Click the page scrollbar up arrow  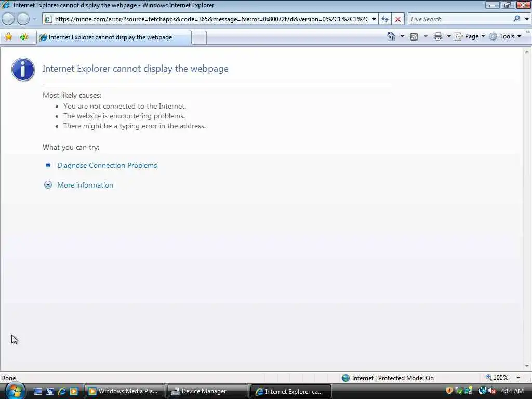(x=527, y=52)
